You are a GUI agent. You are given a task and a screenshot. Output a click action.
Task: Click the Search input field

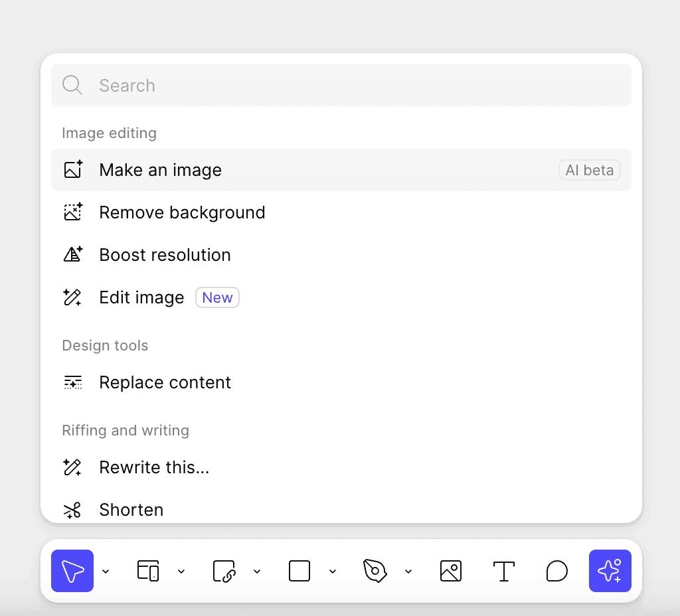(x=341, y=85)
